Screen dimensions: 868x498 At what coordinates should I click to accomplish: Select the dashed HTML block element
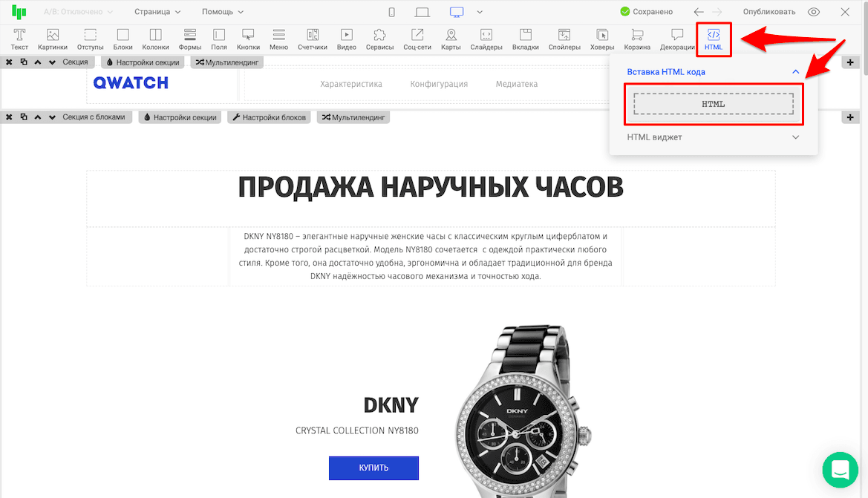(x=713, y=104)
